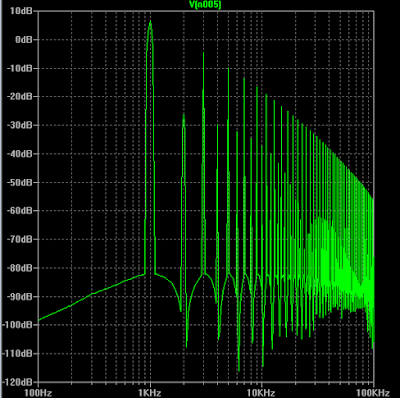Click the -60dB axis label
The image size is (400, 398).
[20, 211]
